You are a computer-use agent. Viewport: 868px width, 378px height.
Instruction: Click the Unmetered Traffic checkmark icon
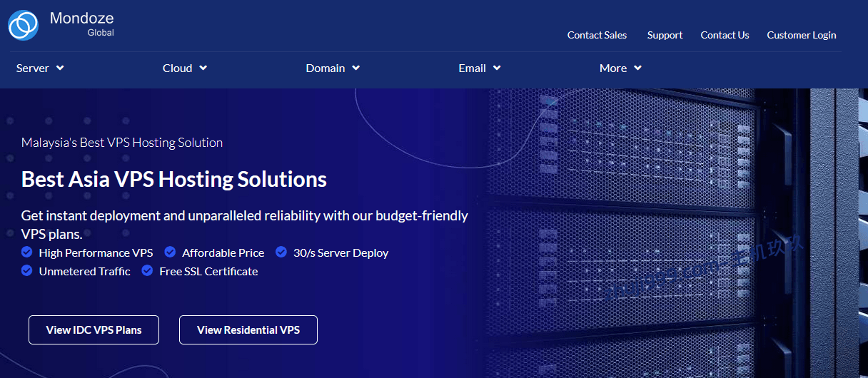27,271
